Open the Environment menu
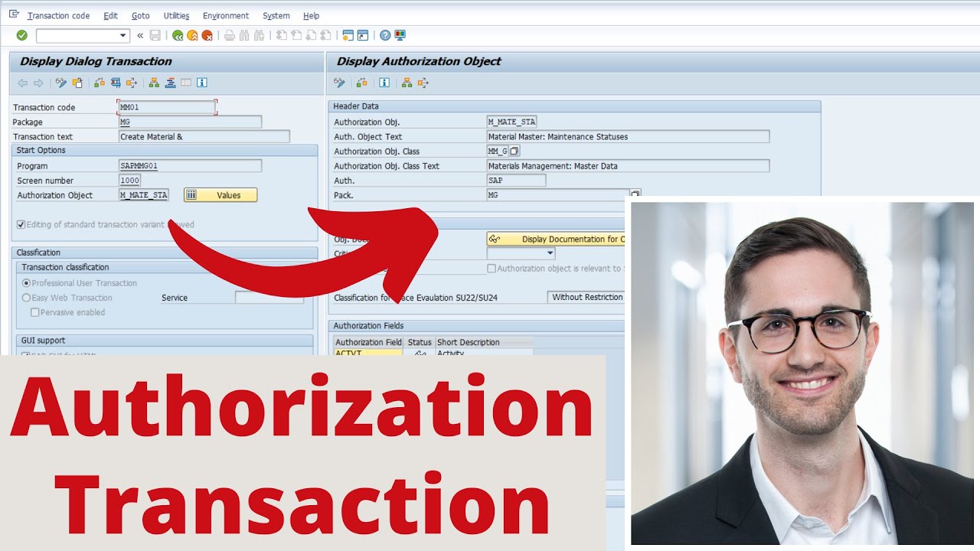 coord(226,15)
